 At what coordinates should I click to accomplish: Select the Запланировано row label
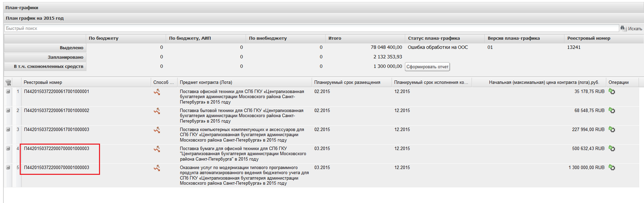pos(45,57)
